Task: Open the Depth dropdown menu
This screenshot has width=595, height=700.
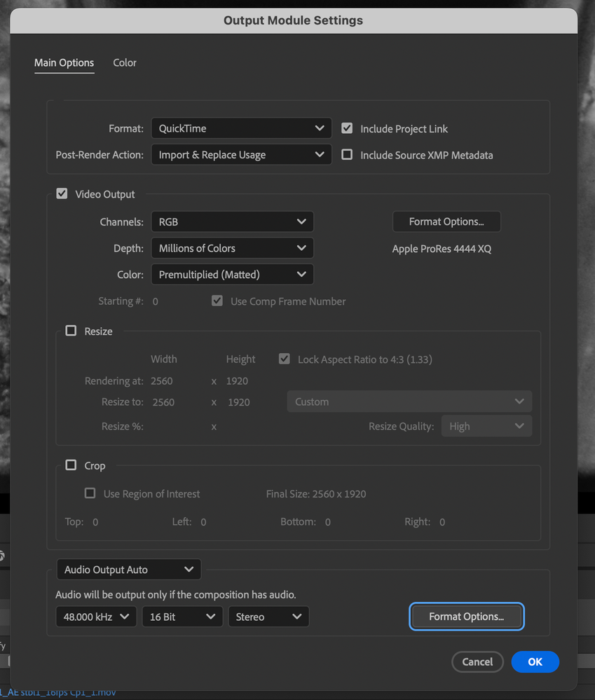Action: coord(232,248)
